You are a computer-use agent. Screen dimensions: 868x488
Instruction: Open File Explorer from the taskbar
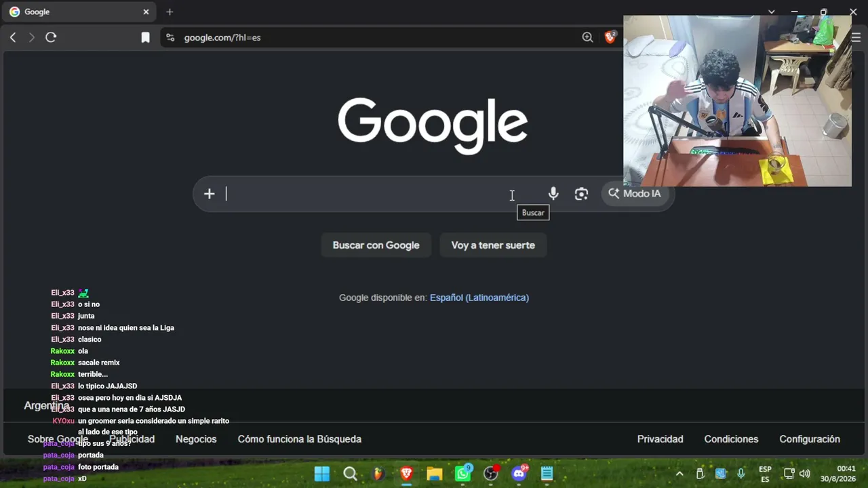coord(435,474)
